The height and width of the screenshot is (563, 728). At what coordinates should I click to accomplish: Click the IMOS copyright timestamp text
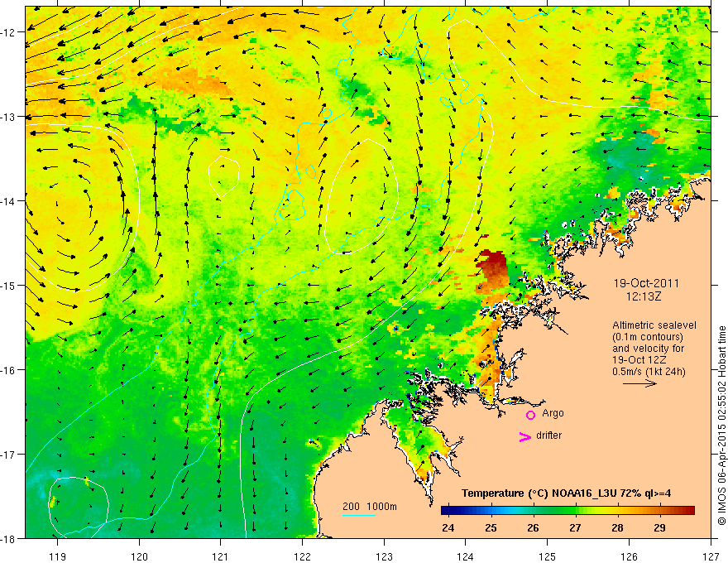pos(721,426)
